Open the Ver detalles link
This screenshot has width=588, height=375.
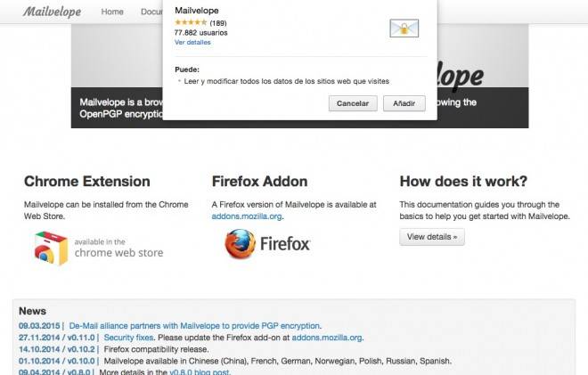tap(192, 43)
